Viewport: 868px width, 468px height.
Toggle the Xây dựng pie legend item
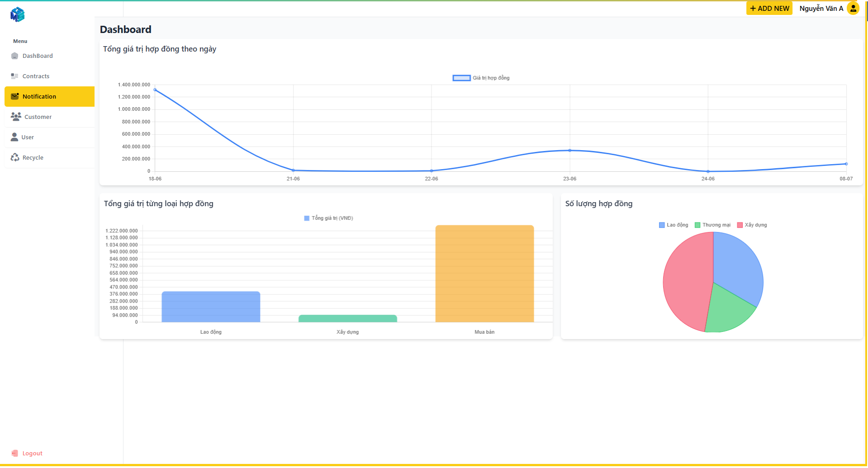click(752, 225)
